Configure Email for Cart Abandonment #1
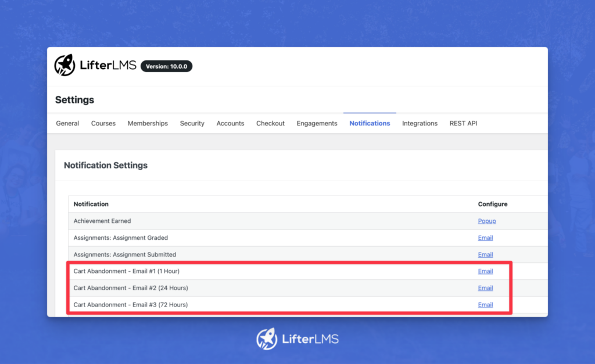595x364 pixels. tap(485, 271)
